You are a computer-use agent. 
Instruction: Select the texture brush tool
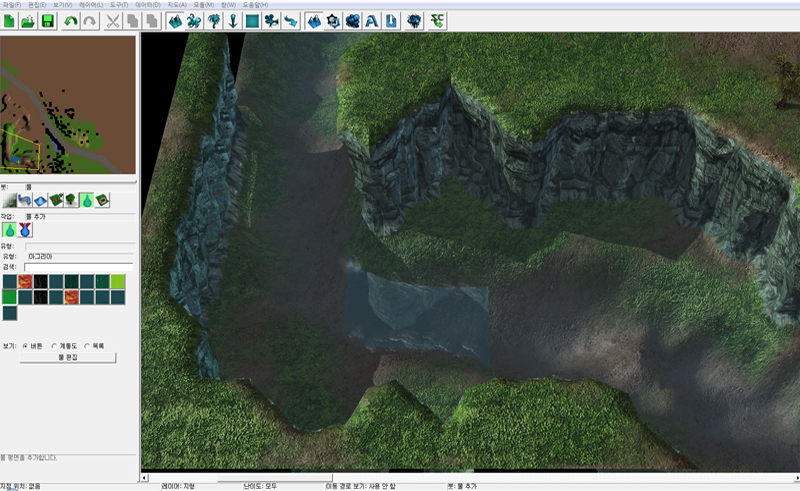tap(9, 200)
